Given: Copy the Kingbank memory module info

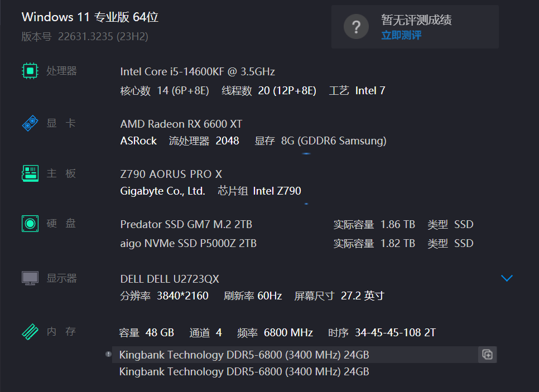Looking at the screenshot, I should tap(487, 355).
